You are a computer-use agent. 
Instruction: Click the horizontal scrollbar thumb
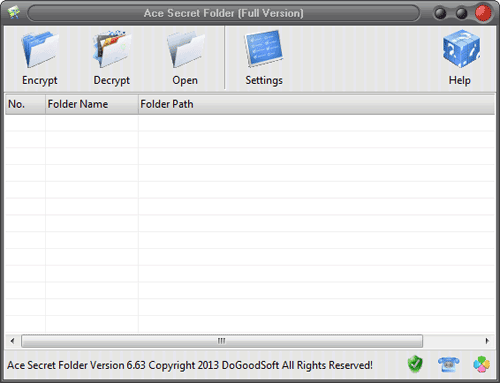pos(222,341)
